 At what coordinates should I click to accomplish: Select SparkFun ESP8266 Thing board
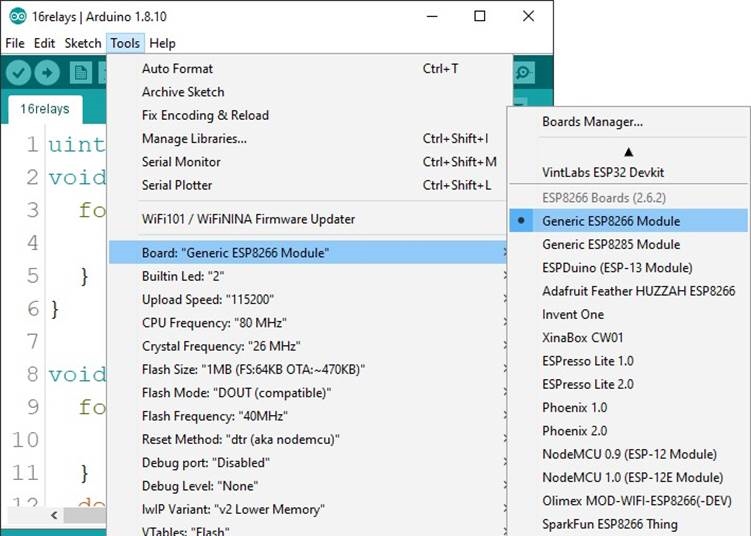tap(628, 525)
